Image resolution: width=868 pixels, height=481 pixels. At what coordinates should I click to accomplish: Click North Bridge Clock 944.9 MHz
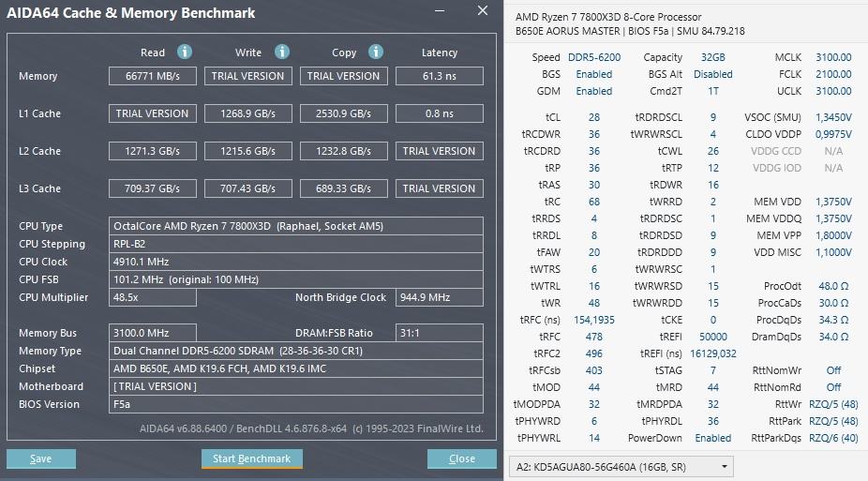click(x=440, y=297)
